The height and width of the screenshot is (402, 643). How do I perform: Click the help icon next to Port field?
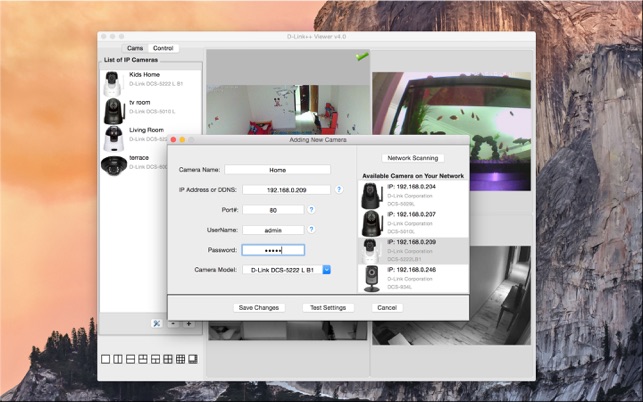click(311, 210)
